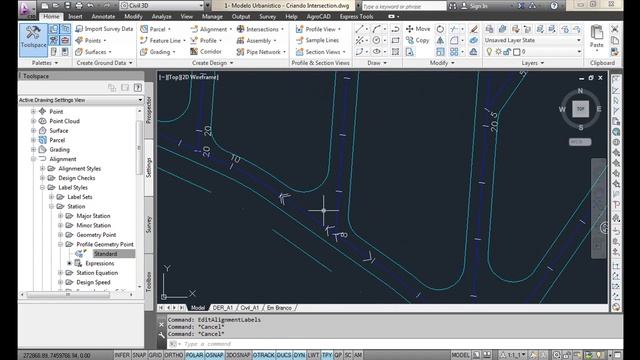640x360 pixels.
Task: Collapse the Label Styles folder
Action: pyautogui.click(x=42, y=188)
